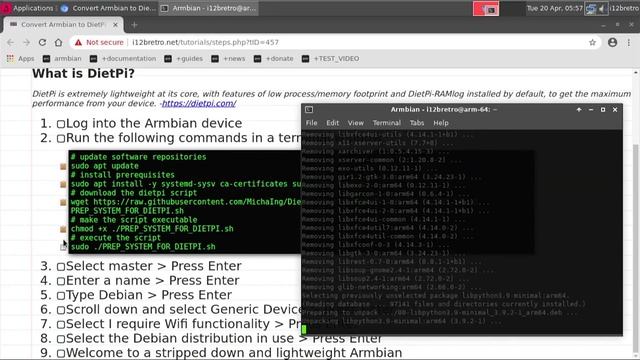Screen dimensions: 640x360
Task: Check the Select Generic Device step box
Action: tap(61, 310)
